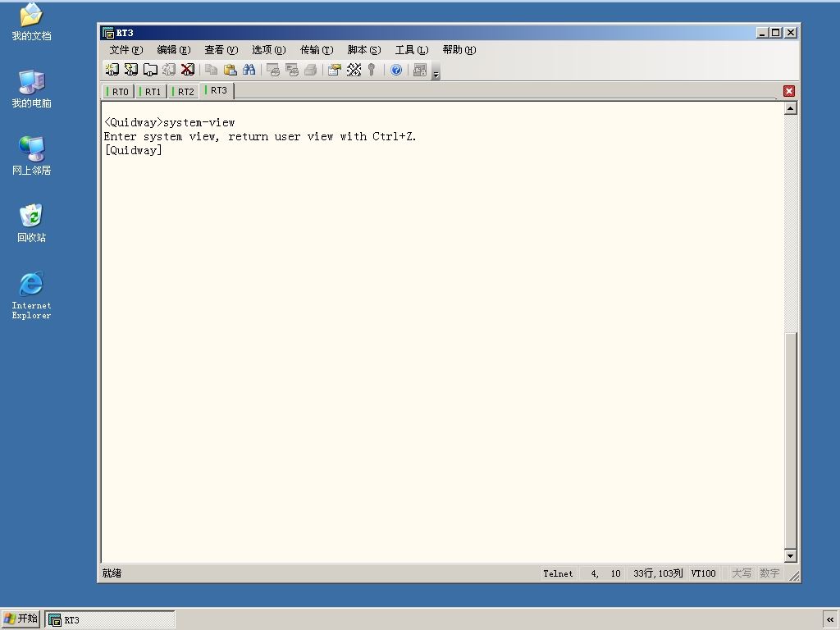Click Connect in Tab folder icon

pos(150,70)
